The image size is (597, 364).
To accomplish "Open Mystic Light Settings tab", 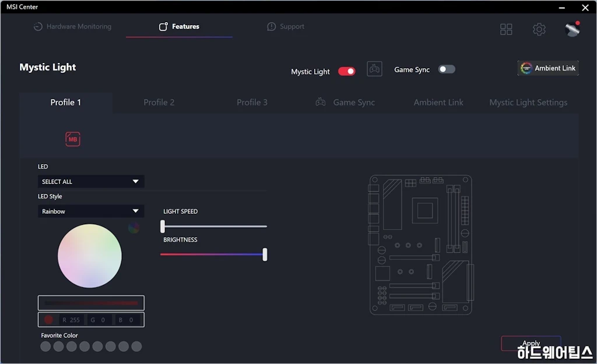I will pos(528,103).
